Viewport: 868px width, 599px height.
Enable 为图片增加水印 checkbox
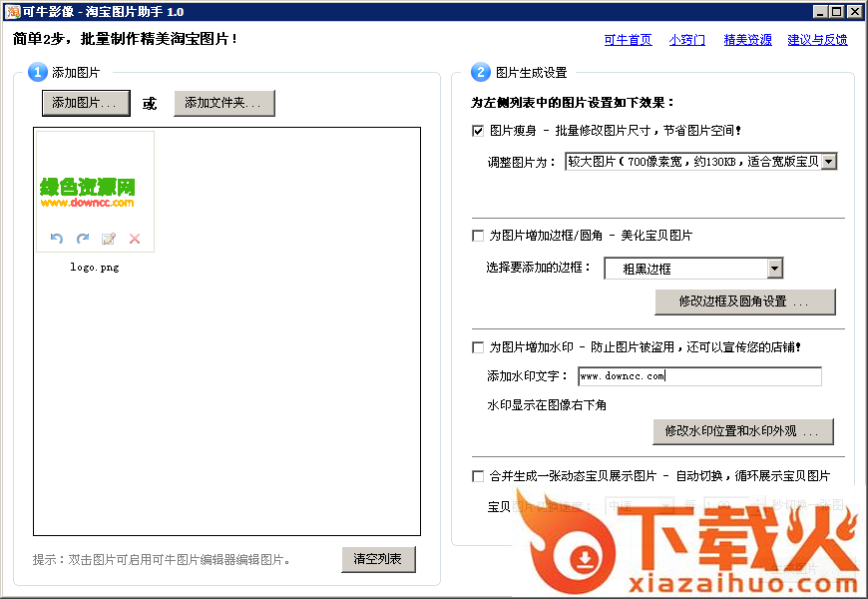(478, 347)
